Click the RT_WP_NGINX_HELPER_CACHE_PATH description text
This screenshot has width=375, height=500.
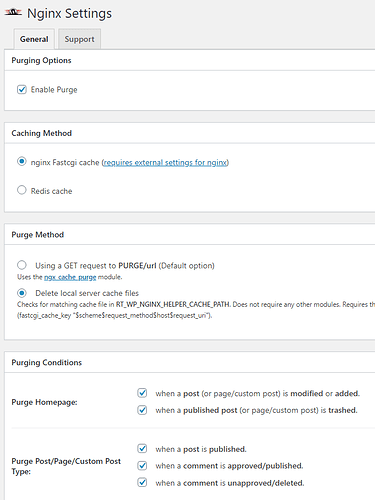196,304
